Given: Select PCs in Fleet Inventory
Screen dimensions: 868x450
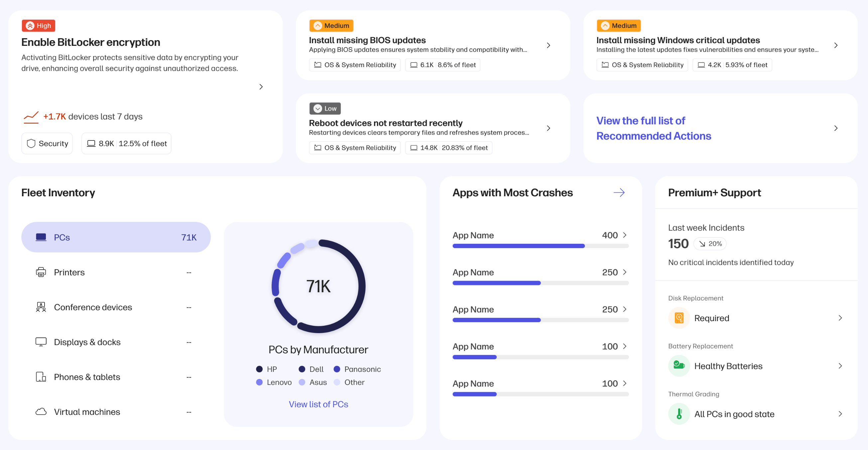Looking at the screenshot, I should coord(116,237).
